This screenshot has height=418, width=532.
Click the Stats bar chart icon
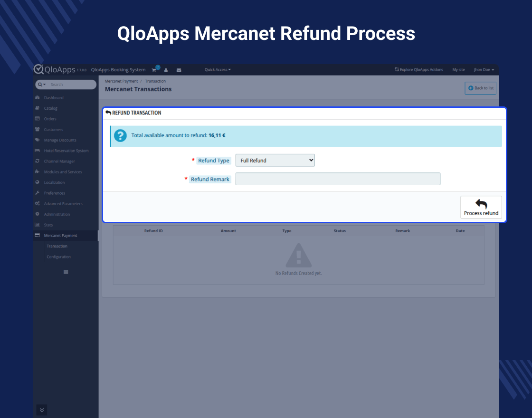pos(38,225)
